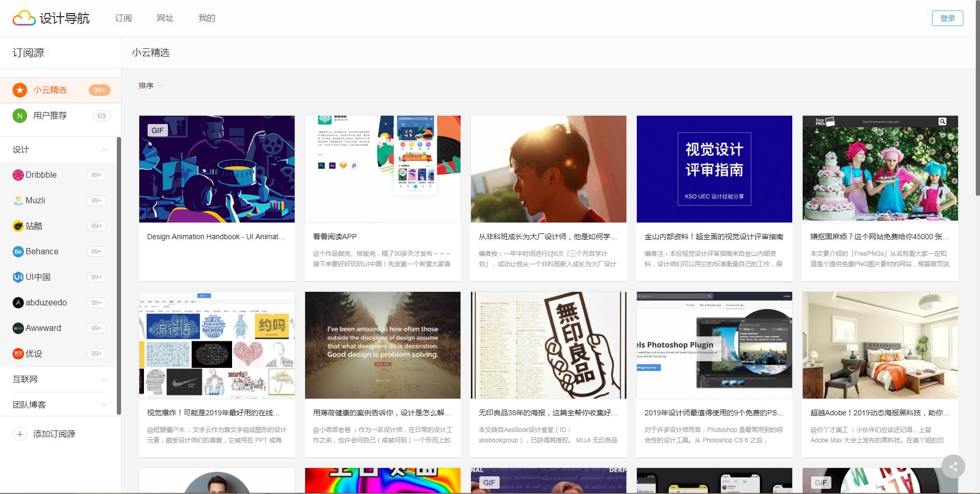
Task: Click the 99+ badge beside 小云精选
Action: [99, 90]
